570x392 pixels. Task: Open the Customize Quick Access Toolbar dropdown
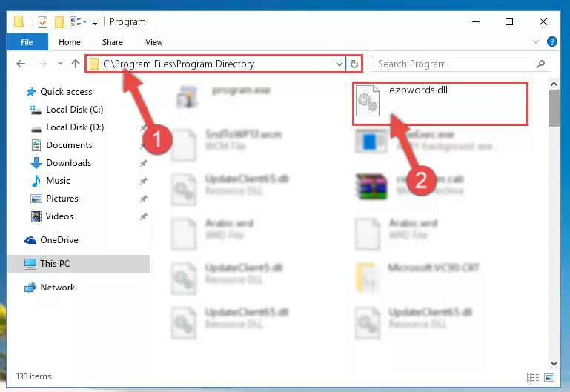[x=95, y=22]
